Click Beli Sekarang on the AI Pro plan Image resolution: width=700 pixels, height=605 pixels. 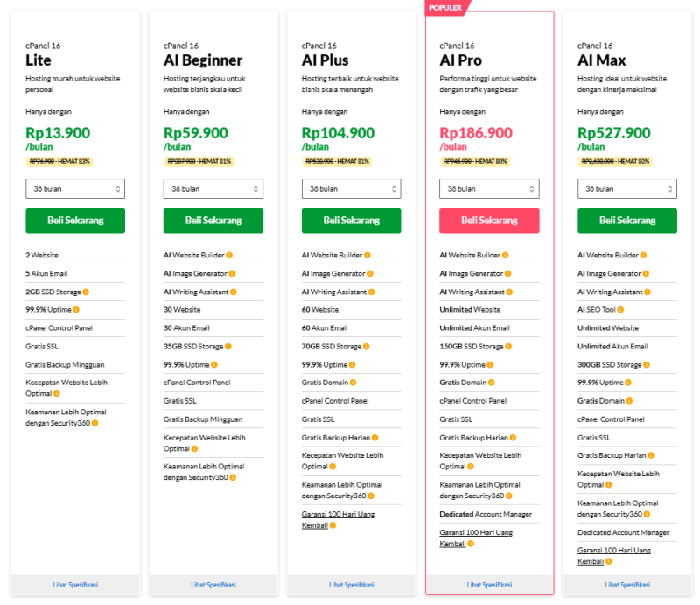click(489, 221)
